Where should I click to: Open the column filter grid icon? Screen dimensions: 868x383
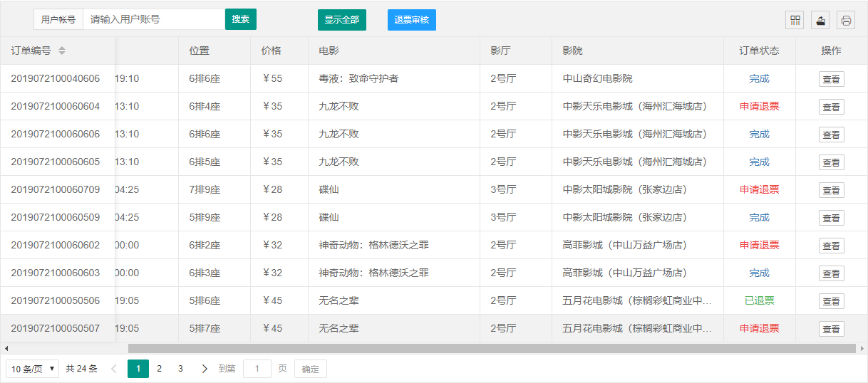794,20
